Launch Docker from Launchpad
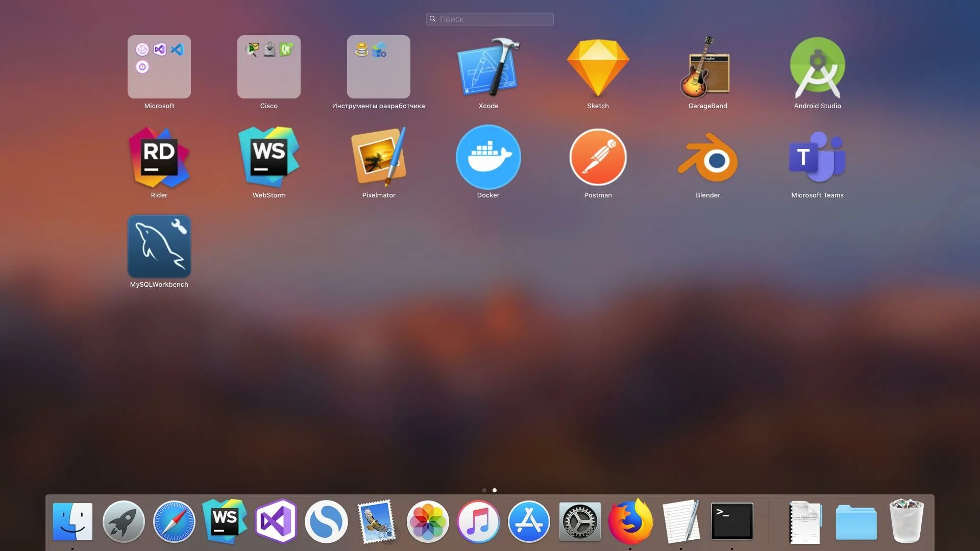 (x=488, y=157)
